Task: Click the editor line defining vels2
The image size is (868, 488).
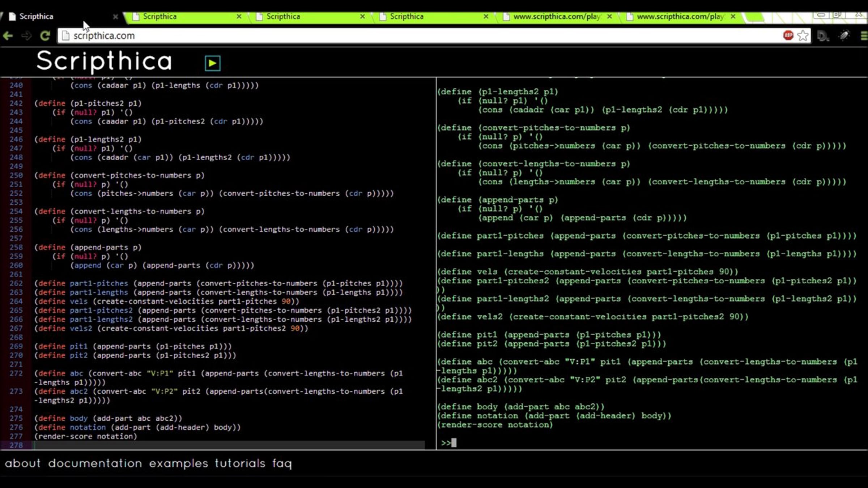Action: click(x=171, y=328)
